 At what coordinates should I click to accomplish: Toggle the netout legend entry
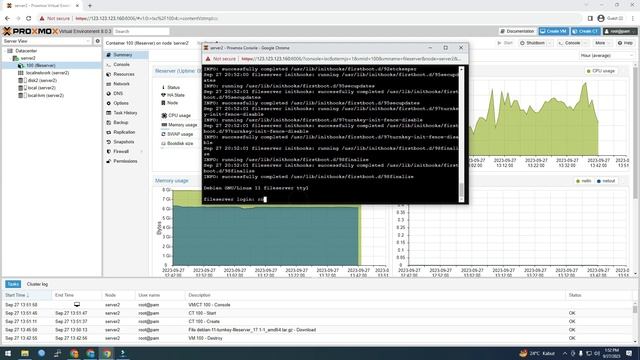[606, 181]
